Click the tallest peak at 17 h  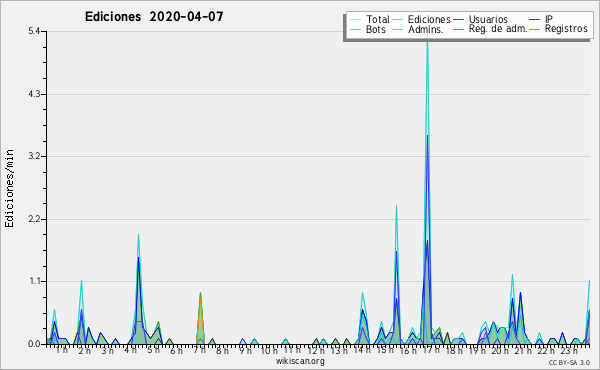click(427, 42)
